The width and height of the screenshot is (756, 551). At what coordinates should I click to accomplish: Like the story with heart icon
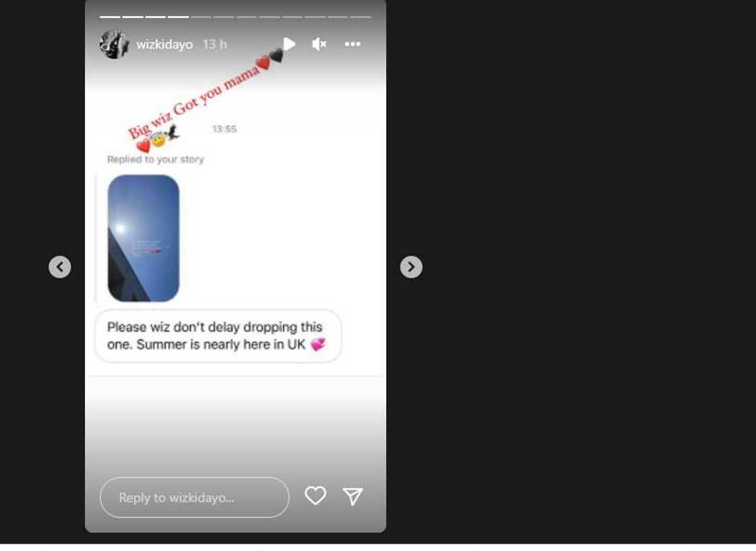315,496
